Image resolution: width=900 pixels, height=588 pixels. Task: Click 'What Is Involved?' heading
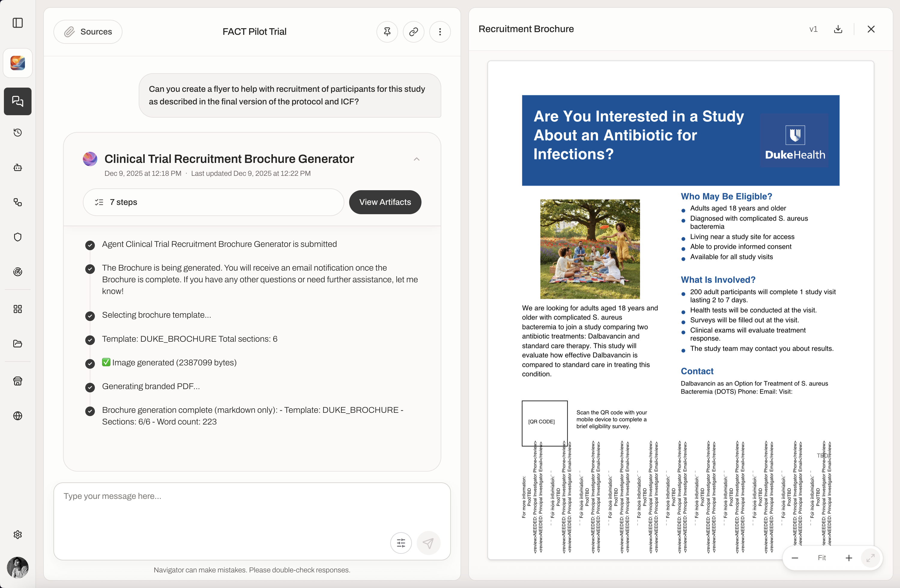(718, 280)
